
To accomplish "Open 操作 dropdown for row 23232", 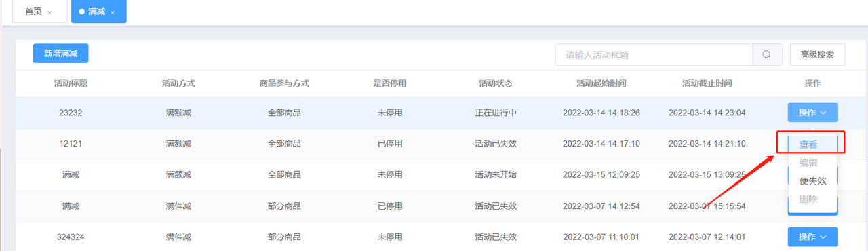I will coord(812,113).
